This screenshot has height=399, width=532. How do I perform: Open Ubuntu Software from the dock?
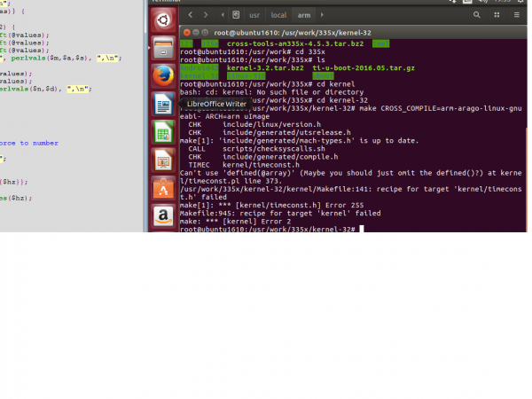click(161, 189)
